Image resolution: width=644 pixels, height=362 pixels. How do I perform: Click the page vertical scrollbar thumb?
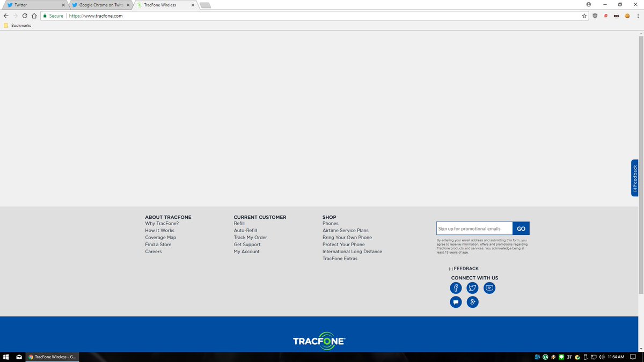coord(641,165)
